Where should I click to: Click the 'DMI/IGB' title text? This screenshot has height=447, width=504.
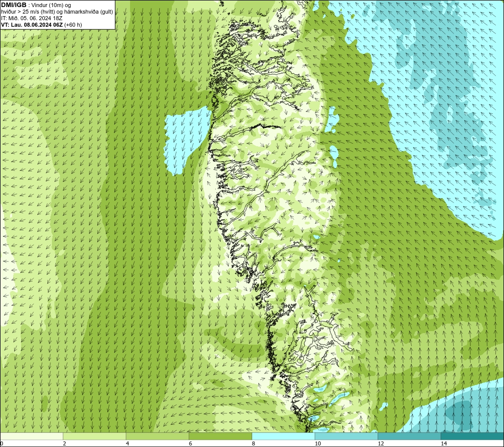click(x=14, y=5)
